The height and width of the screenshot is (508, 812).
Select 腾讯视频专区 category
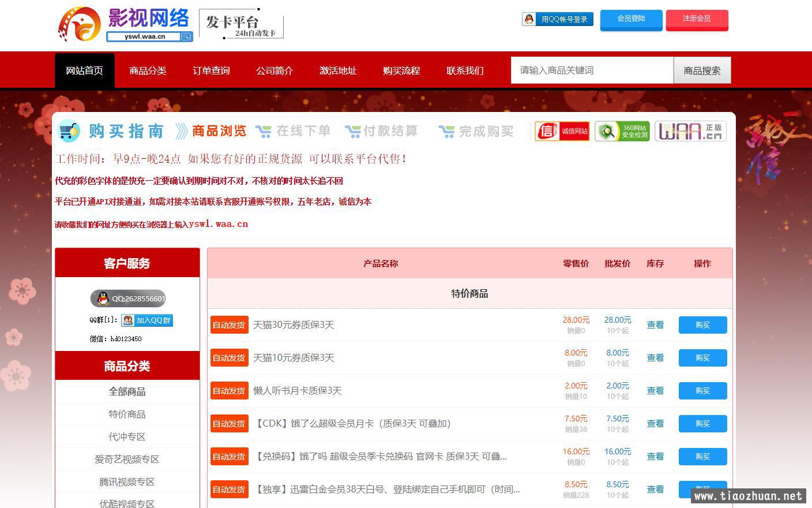(x=127, y=481)
